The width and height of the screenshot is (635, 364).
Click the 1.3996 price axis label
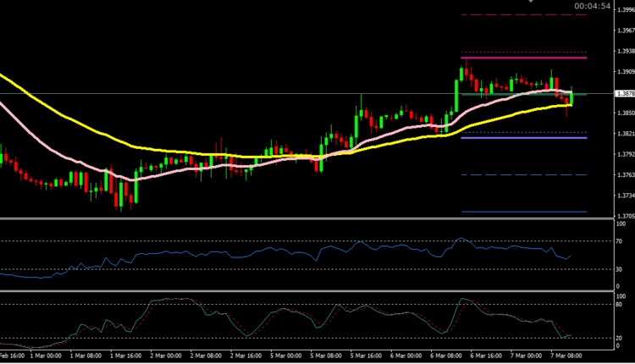pos(621,10)
